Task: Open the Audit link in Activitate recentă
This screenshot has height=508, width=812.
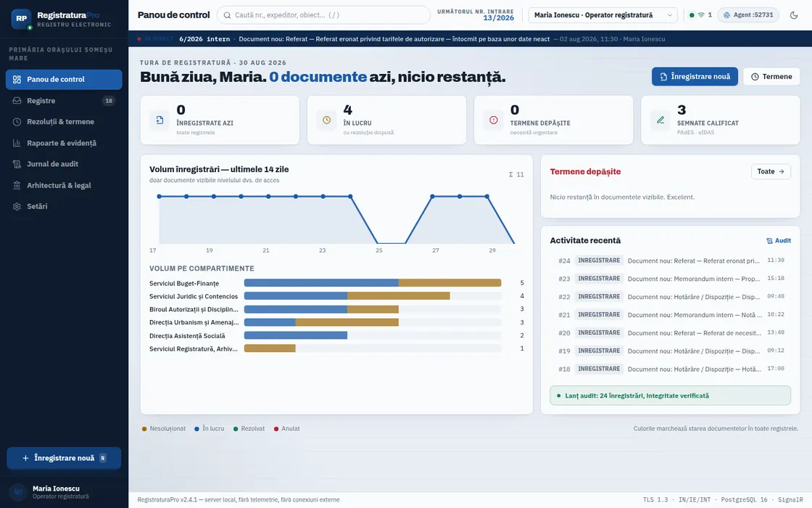Action: pyautogui.click(x=779, y=240)
